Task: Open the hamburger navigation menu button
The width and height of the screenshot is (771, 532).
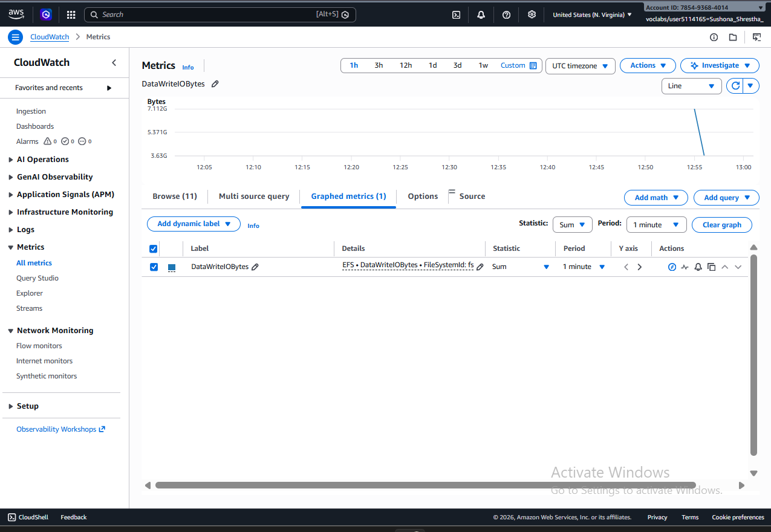Action: (x=15, y=37)
